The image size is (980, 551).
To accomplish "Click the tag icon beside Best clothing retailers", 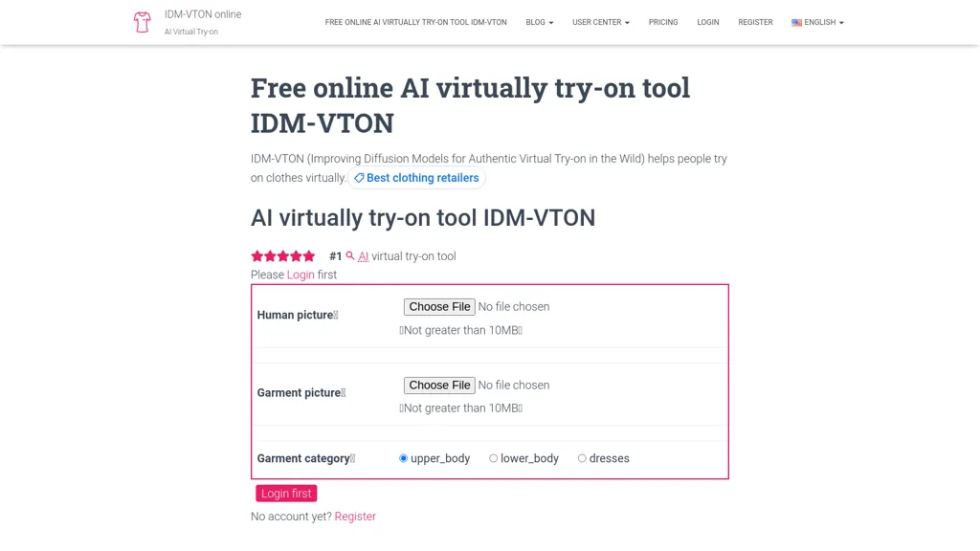I will pos(359,178).
